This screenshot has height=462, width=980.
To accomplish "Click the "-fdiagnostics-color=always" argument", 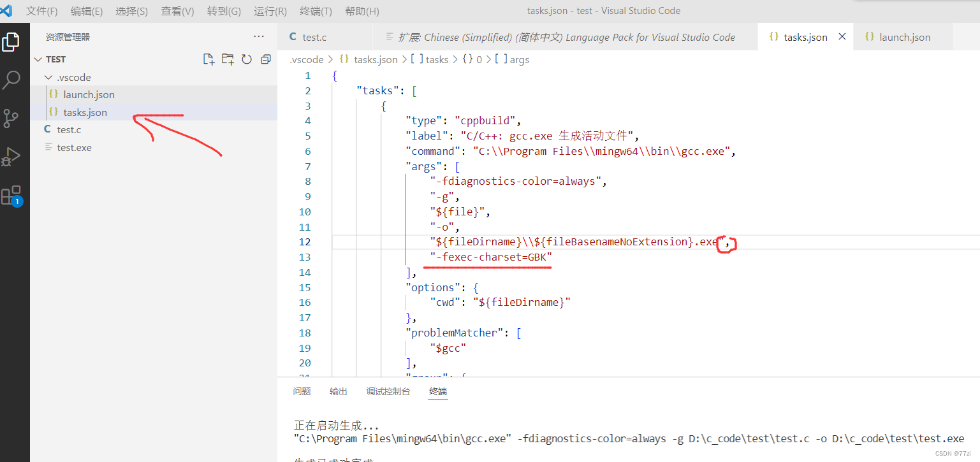I will 515,181.
